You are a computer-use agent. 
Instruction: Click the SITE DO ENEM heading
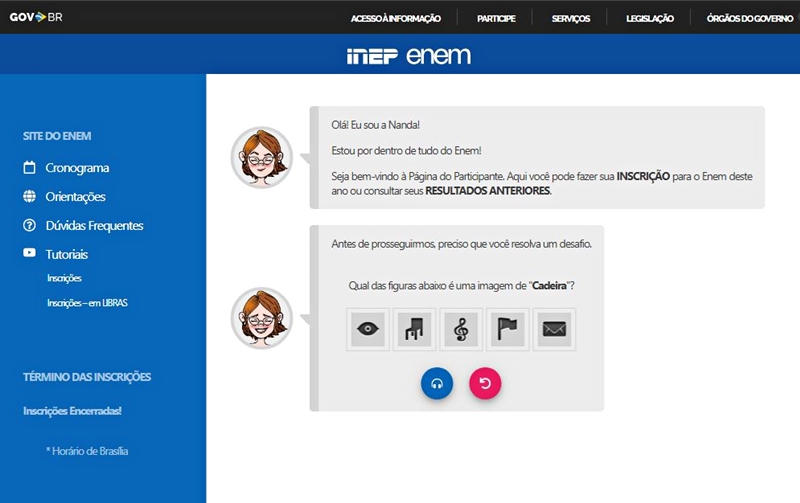pyautogui.click(x=57, y=136)
